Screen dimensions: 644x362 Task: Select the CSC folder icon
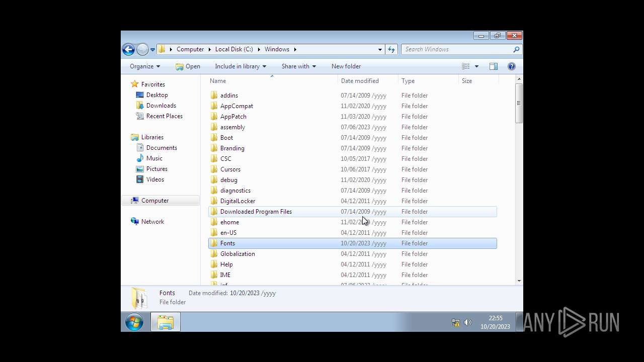click(x=214, y=159)
